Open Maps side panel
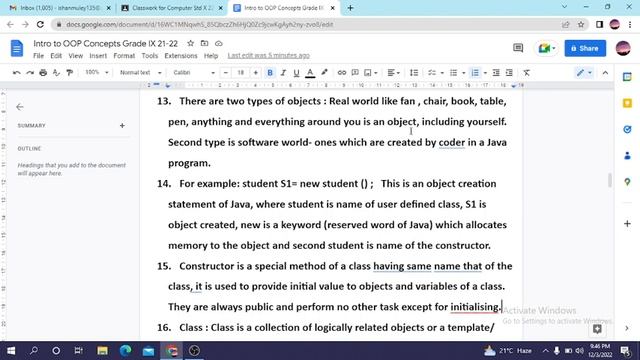Screen dimensions: 640x360 pyautogui.click(x=627, y=182)
